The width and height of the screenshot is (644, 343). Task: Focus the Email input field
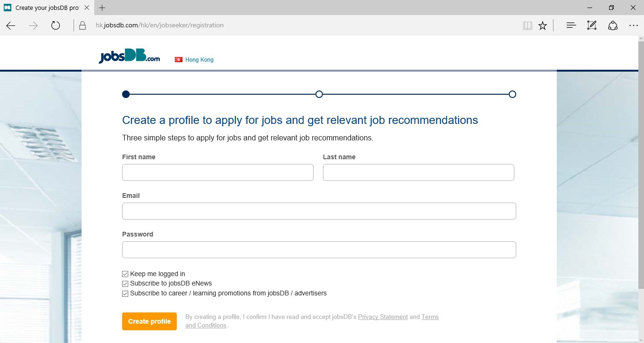tap(319, 211)
